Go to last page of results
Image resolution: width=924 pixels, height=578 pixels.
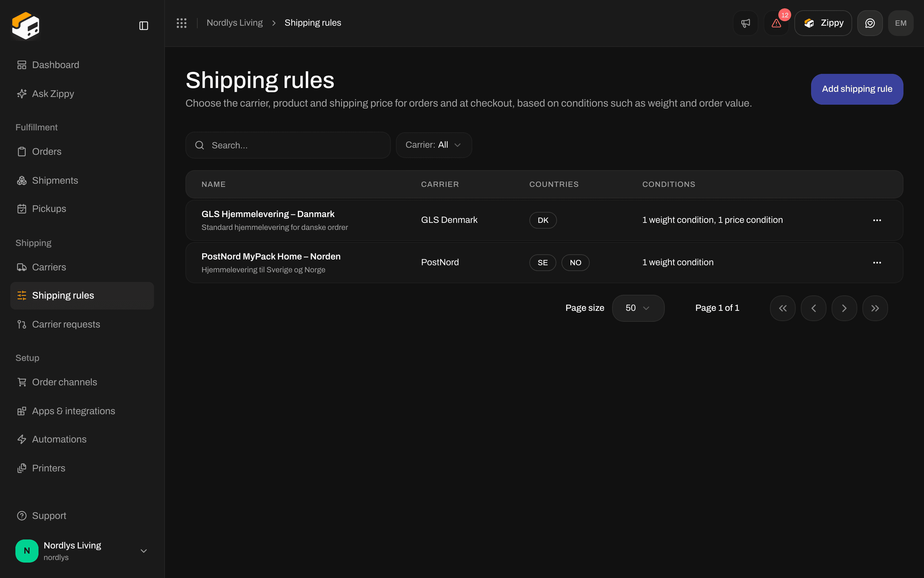(875, 308)
